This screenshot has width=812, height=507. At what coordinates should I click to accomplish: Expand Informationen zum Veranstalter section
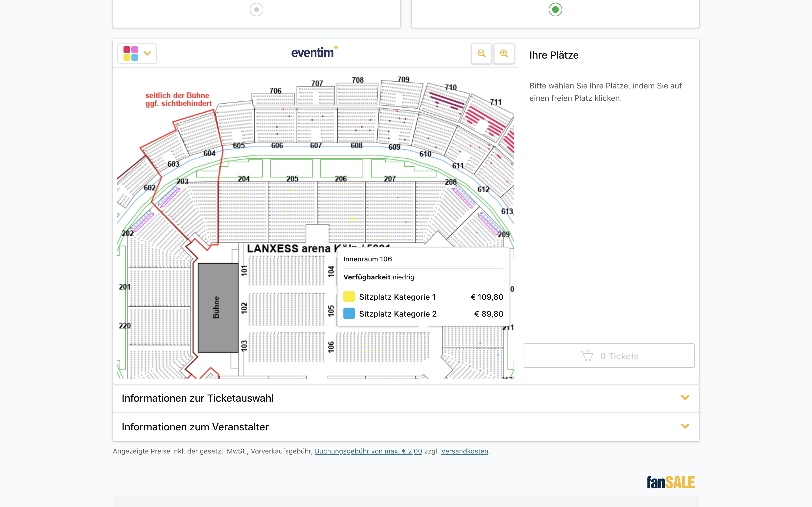pos(406,427)
